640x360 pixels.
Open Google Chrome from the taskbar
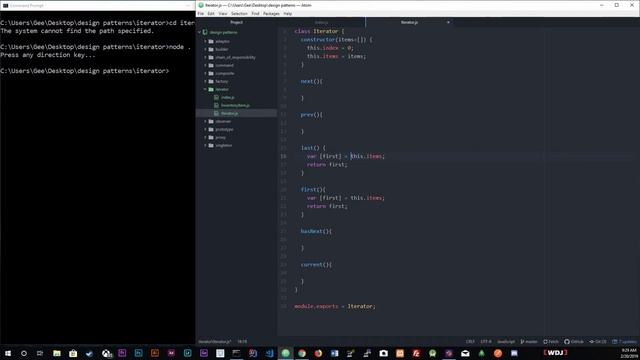click(302, 353)
